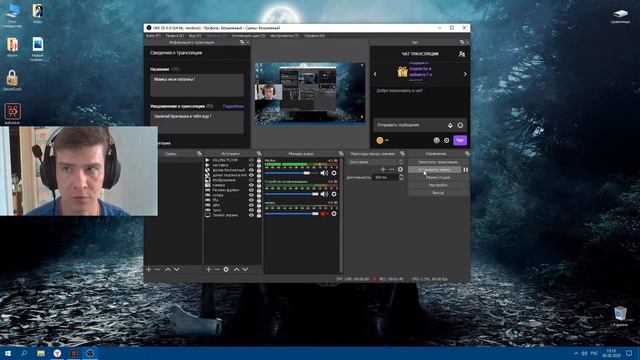Open the Инструменты menu

pyautogui.click(x=284, y=36)
